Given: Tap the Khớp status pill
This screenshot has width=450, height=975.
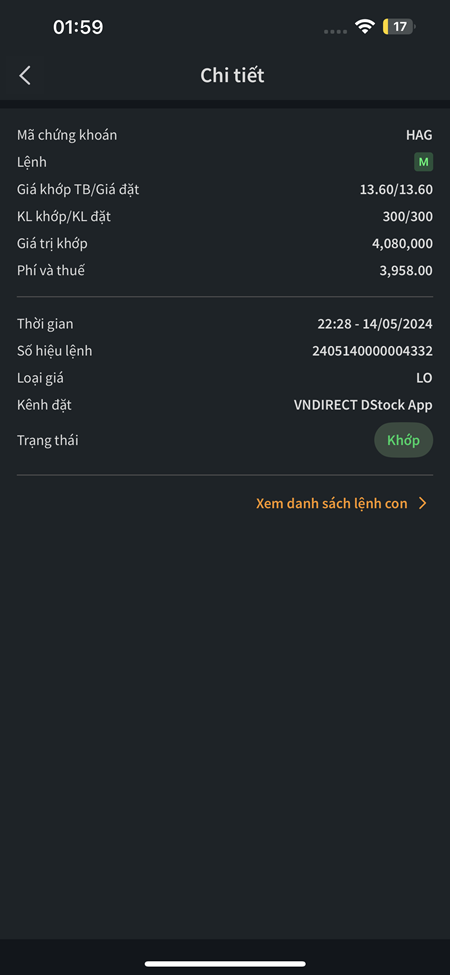Looking at the screenshot, I should pos(403,440).
